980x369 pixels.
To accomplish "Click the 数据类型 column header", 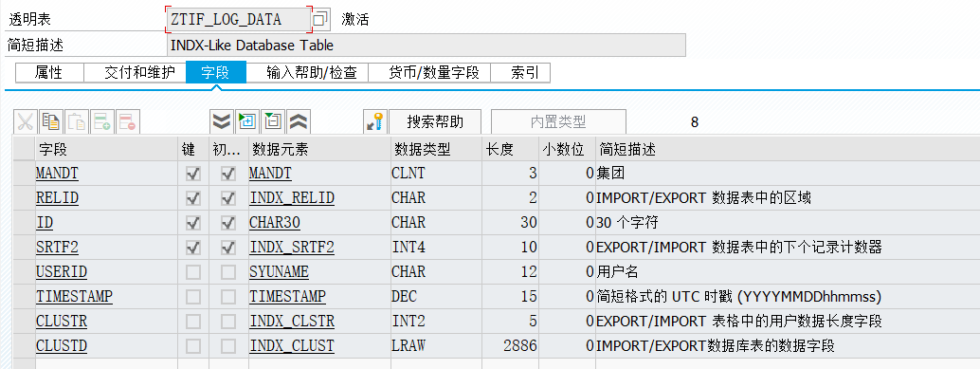I will point(435,150).
